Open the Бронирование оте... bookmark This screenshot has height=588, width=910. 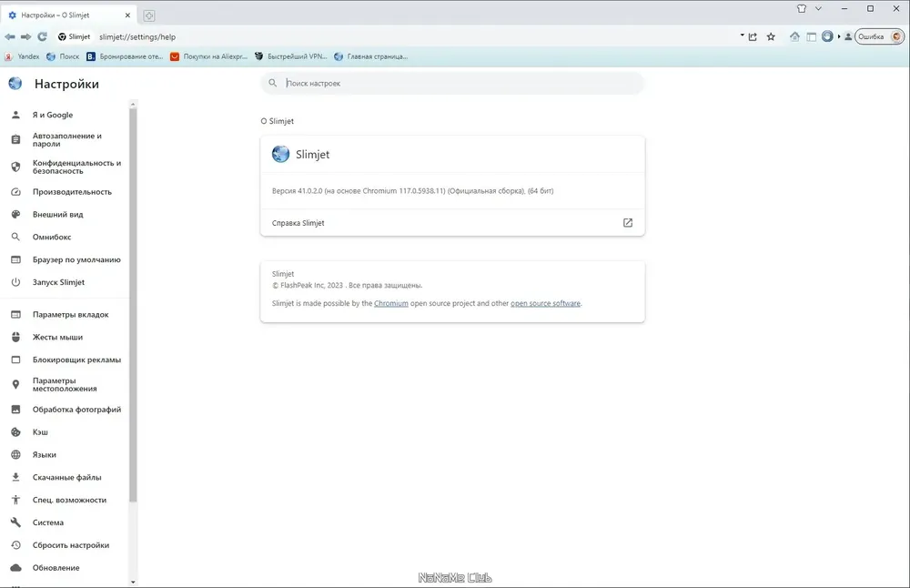(125, 56)
